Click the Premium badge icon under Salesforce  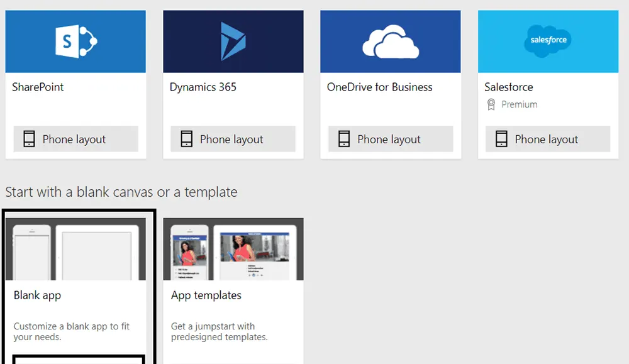click(x=491, y=104)
